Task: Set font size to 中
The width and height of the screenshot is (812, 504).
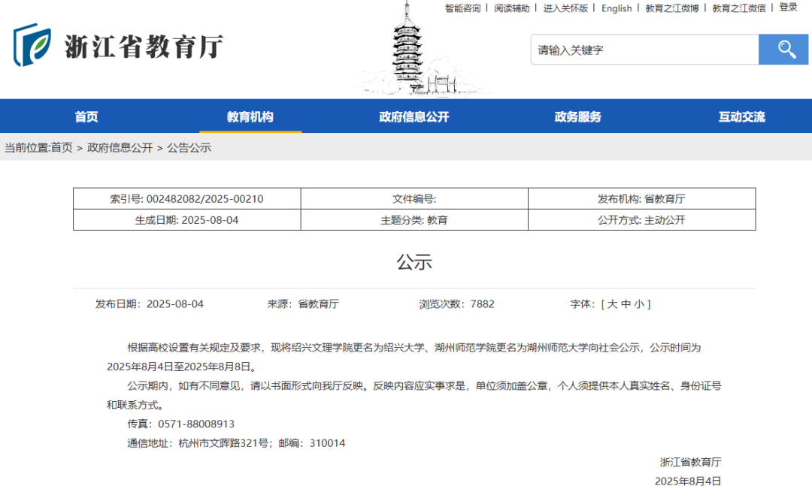Action: [x=626, y=303]
